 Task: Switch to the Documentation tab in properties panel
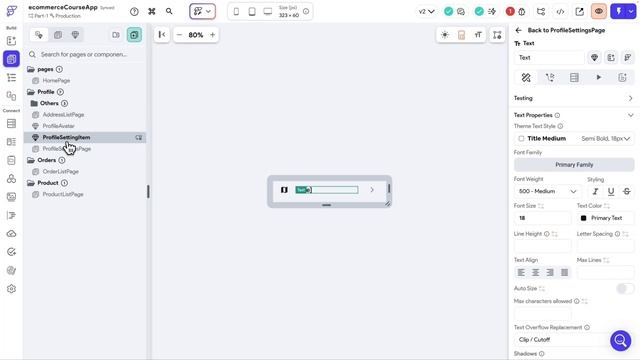(622, 77)
